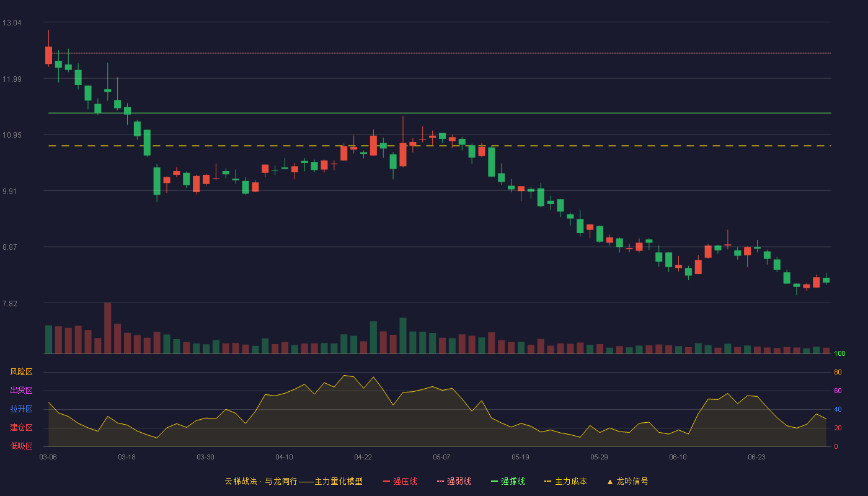Select the first red candlestick at 03-06
The image size is (868, 496).
point(48,55)
